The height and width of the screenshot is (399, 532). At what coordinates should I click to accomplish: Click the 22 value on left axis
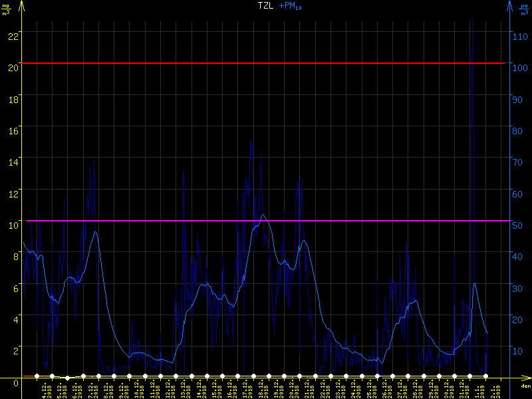[13, 35]
